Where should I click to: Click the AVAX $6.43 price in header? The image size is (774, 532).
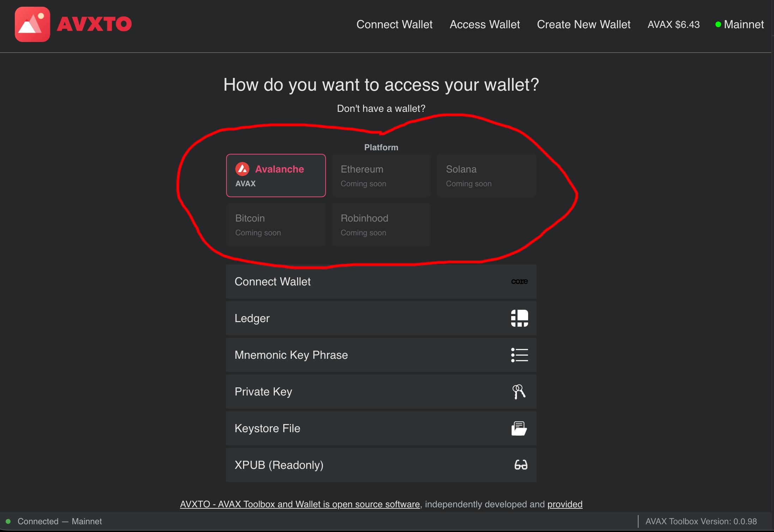[673, 24]
